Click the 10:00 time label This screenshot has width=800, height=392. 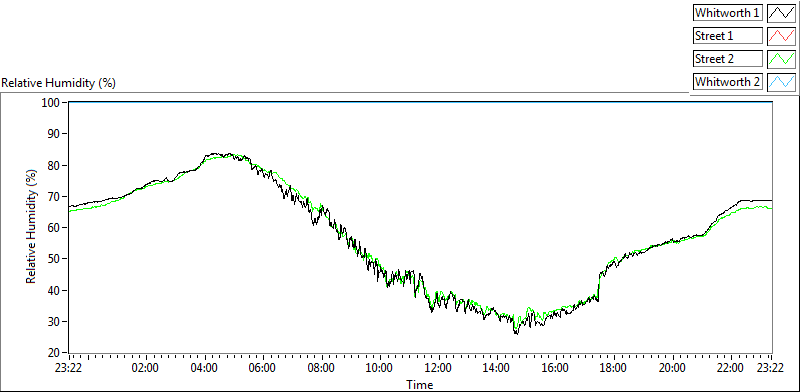click(x=380, y=368)
